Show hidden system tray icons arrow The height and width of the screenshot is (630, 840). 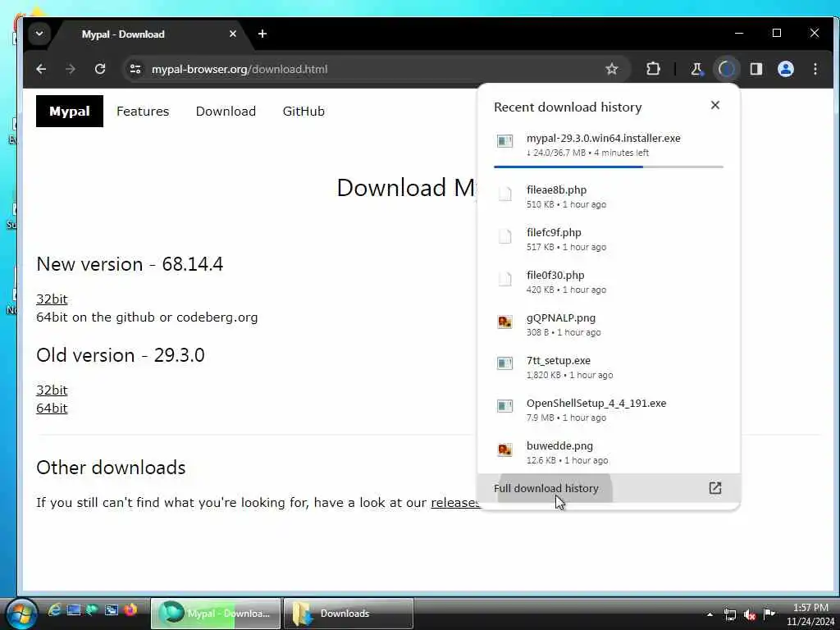(710, 614)
